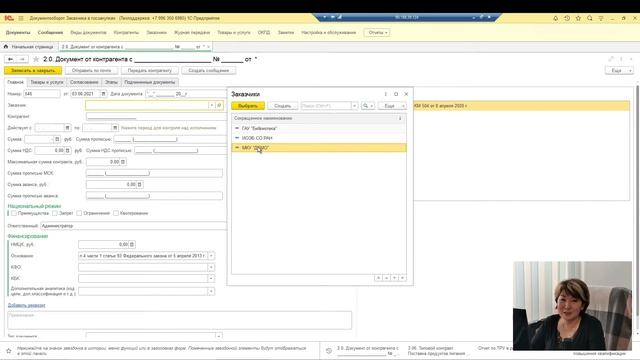The height and width of the screenshot is (360, 640).
Task: Open calendar icon for Действует с field
Action: [x=67, y=128]
